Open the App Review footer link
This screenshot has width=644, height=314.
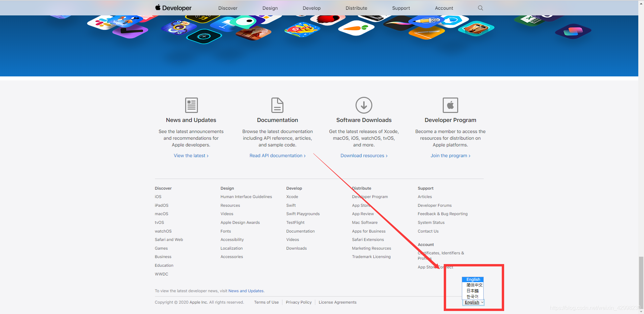[x=363, y=214]
